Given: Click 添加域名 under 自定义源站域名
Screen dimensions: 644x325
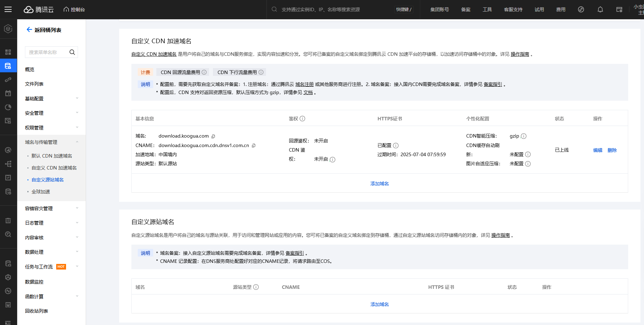Looking at the screenshot, I should tap(379, 304).
